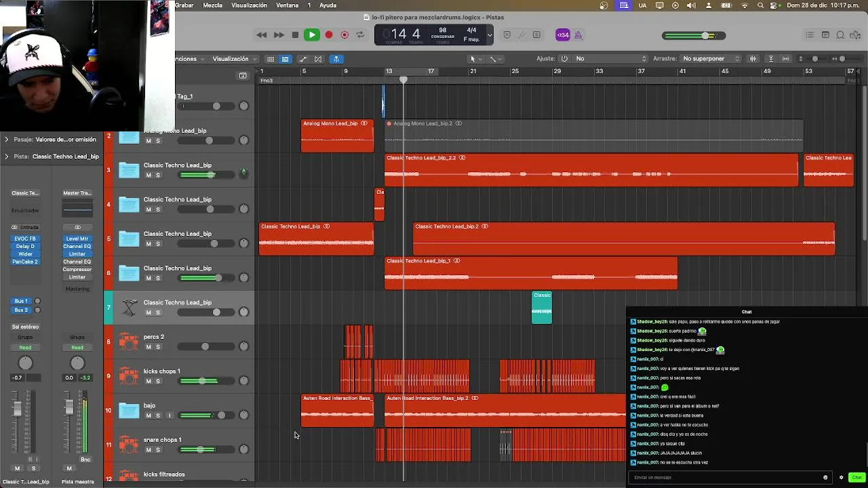The width and height of the screenshot is (868, 488).
Task: Mute track 3 Classic Techno Lead_bip
Action: (149, 176)
